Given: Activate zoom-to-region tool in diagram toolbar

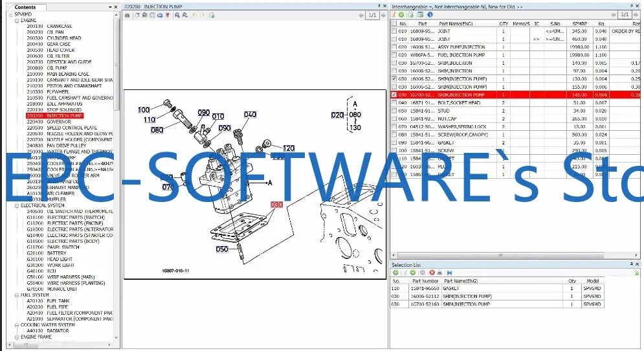Looking at the screenshot, I should [x=145, y=15].
